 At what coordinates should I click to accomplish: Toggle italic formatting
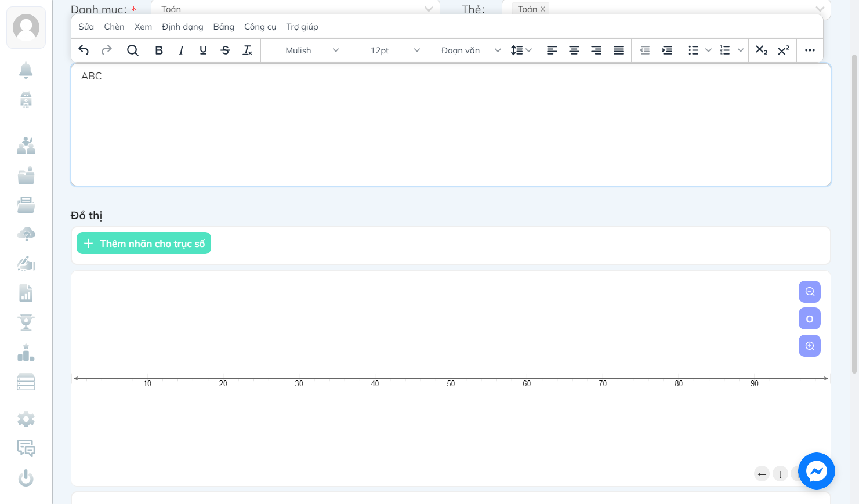point(181,50)
